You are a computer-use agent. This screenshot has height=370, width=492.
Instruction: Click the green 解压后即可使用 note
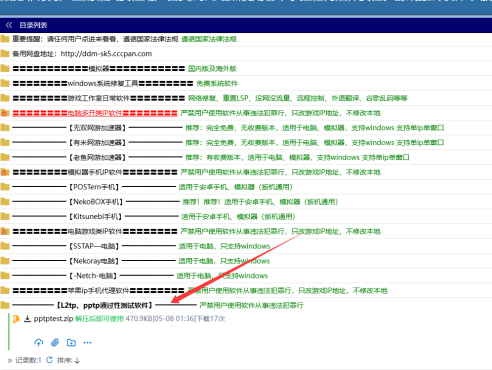point(99,319)
